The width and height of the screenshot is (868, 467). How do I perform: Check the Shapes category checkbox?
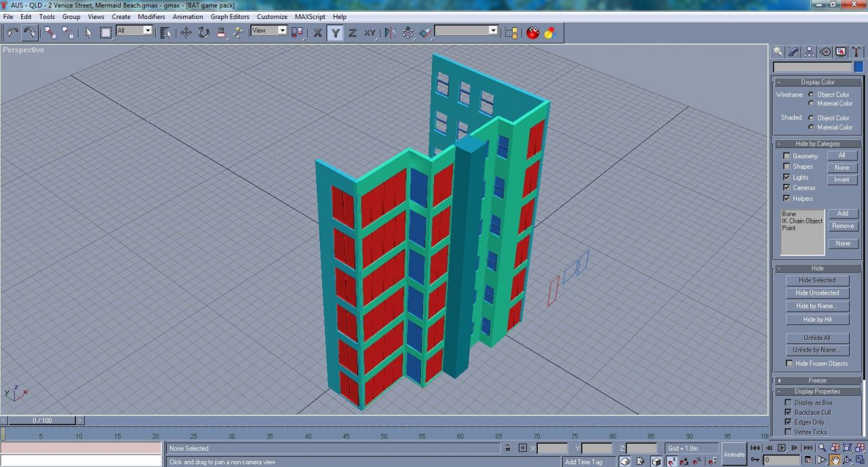point(787,166)
